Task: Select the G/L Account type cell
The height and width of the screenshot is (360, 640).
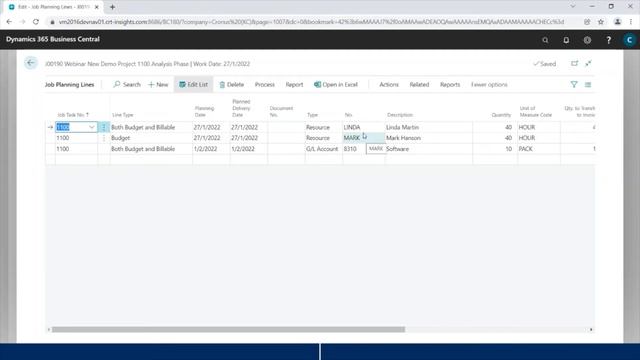Action: pos(323,149)
